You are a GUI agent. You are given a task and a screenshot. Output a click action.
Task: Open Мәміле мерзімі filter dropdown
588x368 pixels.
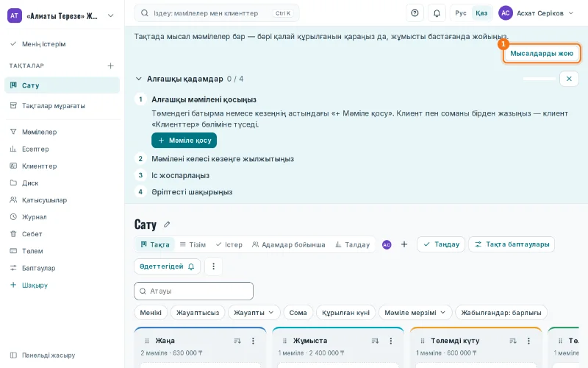click(415, 312)
